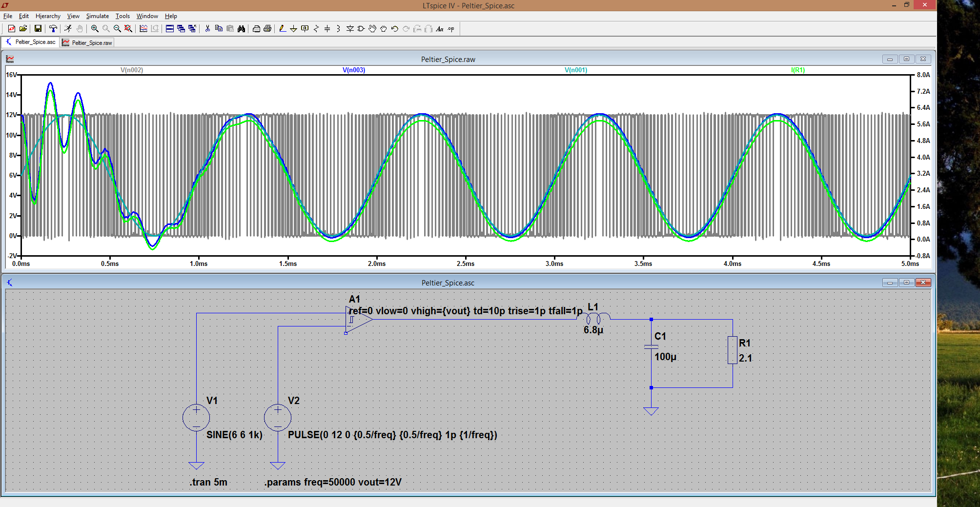Open the Tools menu

122,16
